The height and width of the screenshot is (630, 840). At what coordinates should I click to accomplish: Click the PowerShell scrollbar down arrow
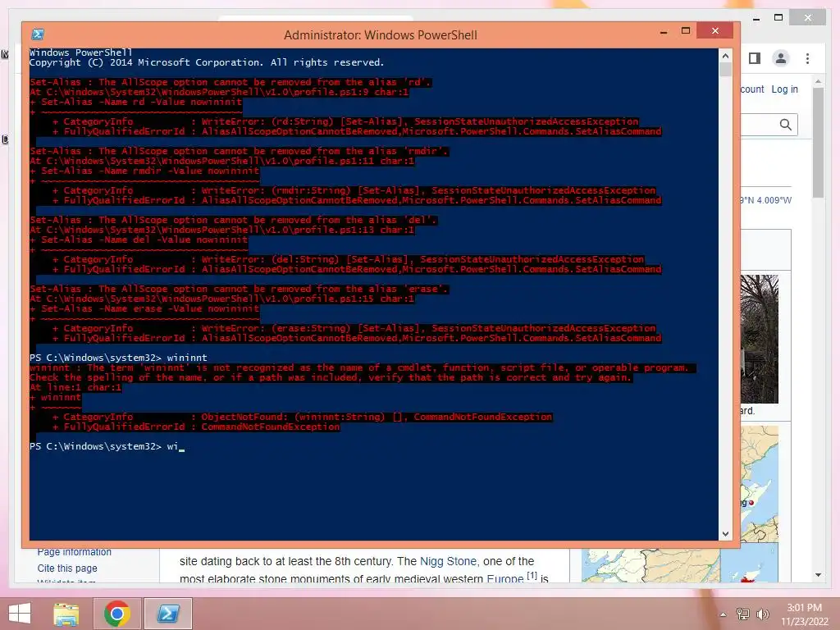(725, 533)
